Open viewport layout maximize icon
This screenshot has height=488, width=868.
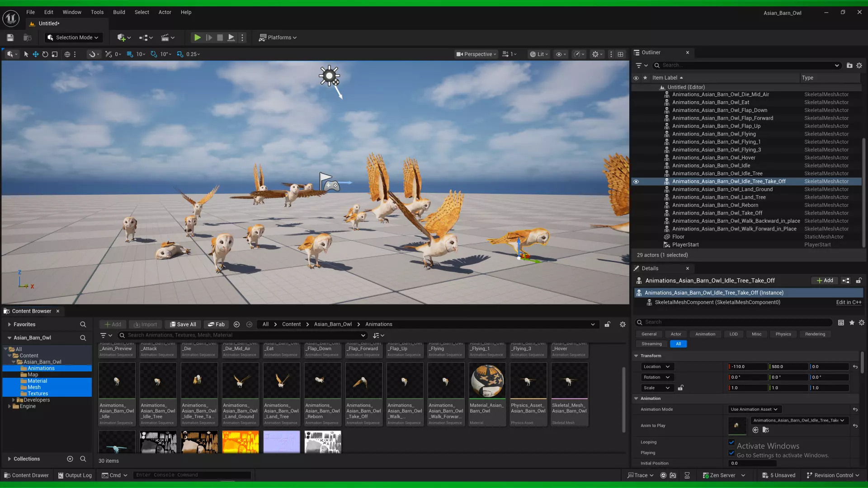click(x=621, y=54)
